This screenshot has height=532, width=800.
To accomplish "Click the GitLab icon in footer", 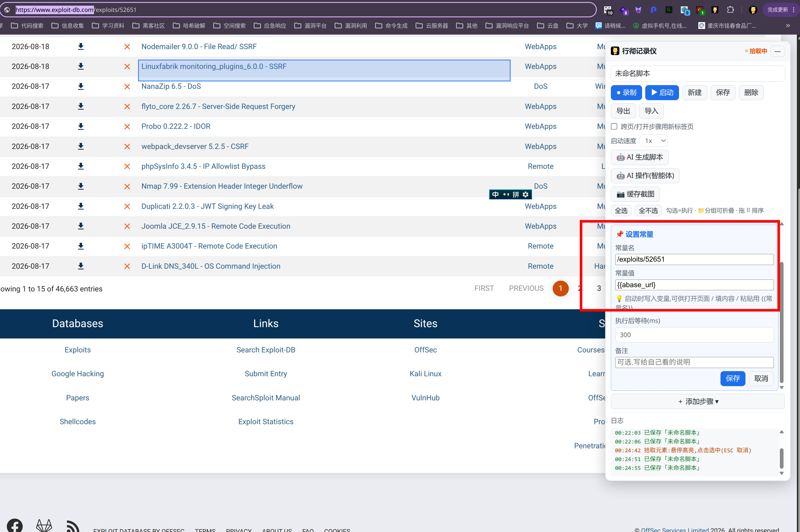I will pos(45,526).
